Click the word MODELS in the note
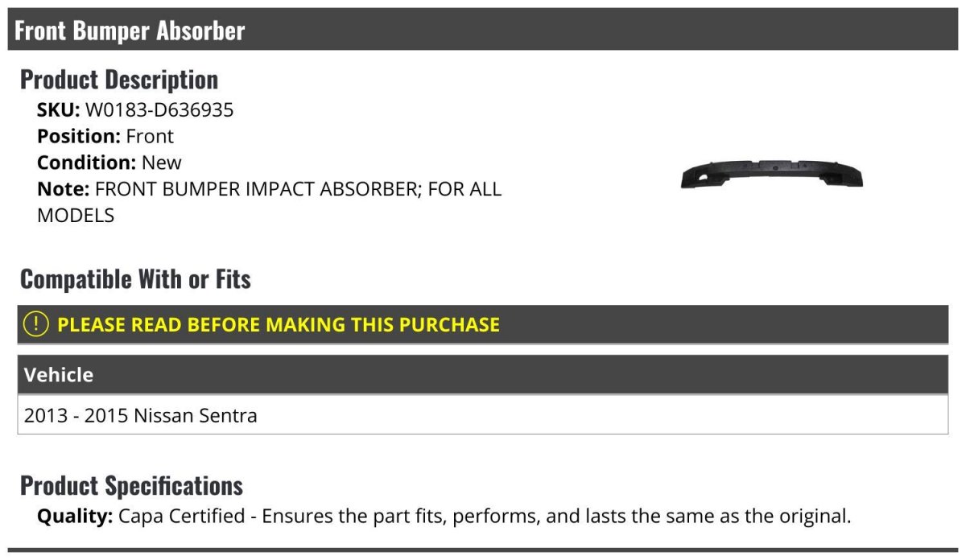 pyautogui.click(x=76, y=216)
